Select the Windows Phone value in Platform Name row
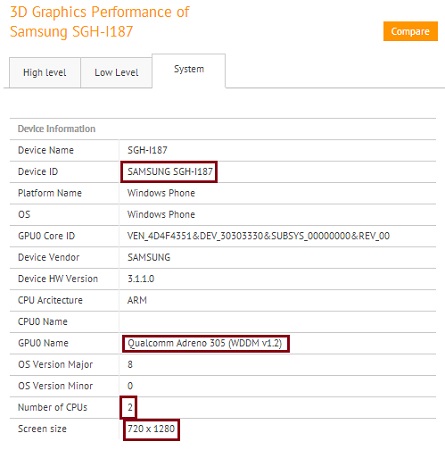445x450 pixels. pyautogui.click(x=161, y=193)
